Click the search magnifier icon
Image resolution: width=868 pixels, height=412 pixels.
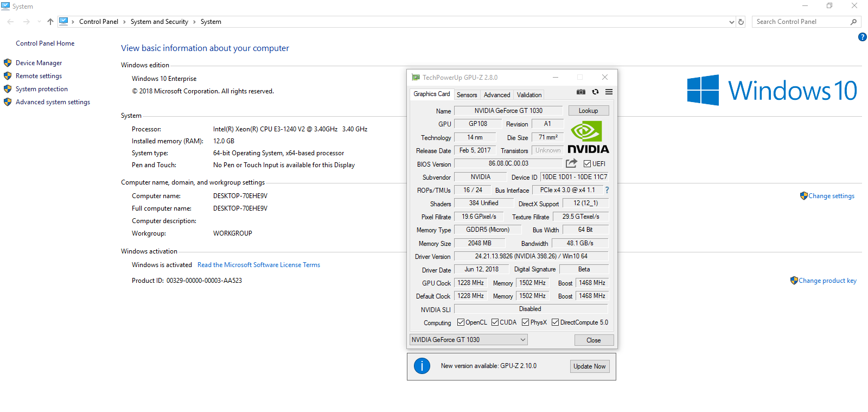853,22
